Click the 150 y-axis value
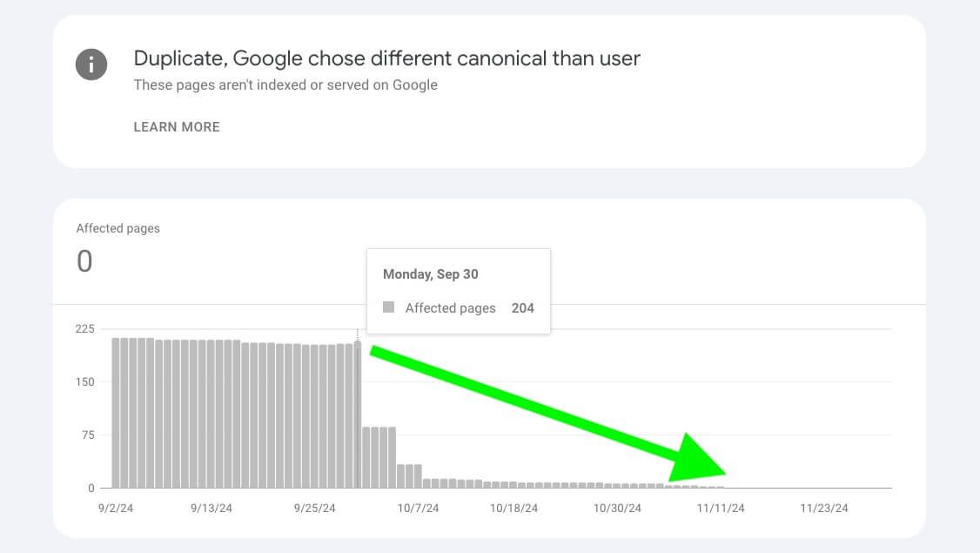 coord(84,382)
